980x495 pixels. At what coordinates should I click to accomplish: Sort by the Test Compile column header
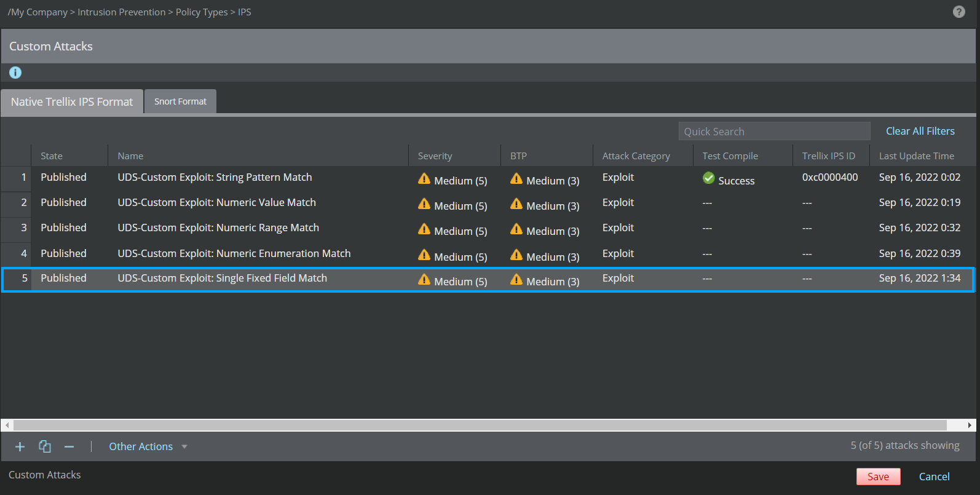[743, 156]
